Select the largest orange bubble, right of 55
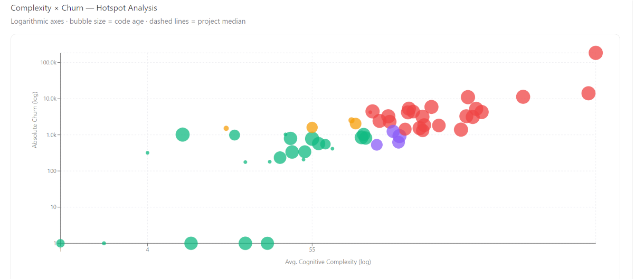Viewport: 644px width, 279px height. [x=356, y=123]
